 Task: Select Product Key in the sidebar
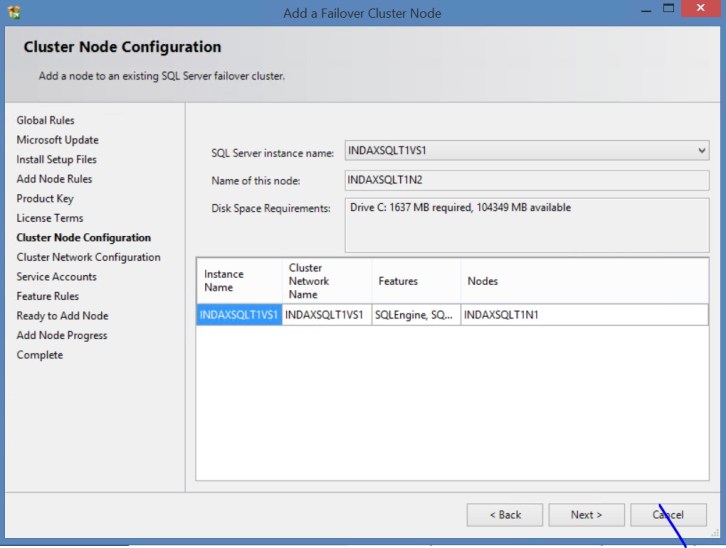pyautogui.click(x=45, y=199)
